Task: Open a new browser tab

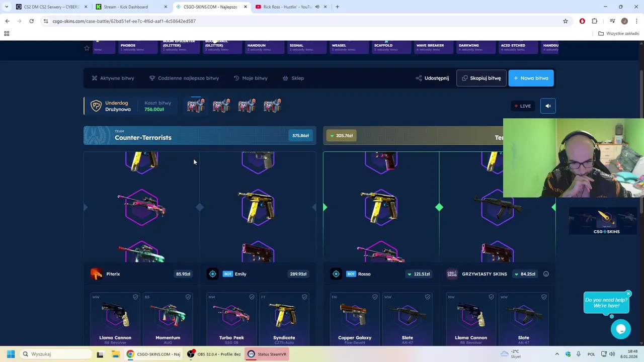Action: click(x=337, y=7)
